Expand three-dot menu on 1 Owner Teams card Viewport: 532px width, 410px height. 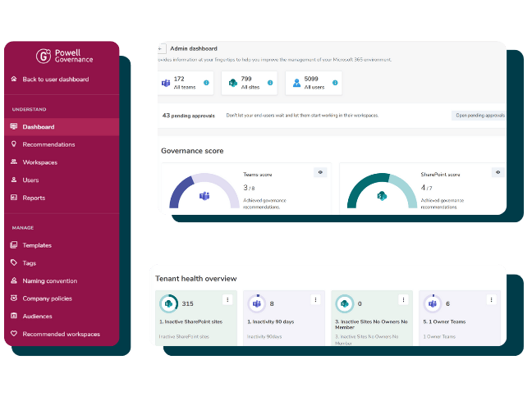[492, 300]
